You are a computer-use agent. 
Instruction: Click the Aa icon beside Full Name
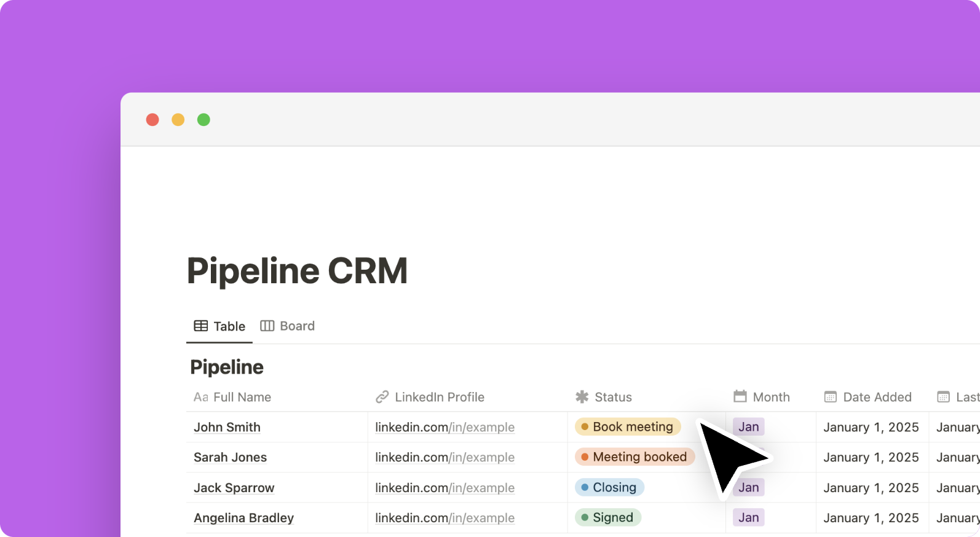point(200,397)
